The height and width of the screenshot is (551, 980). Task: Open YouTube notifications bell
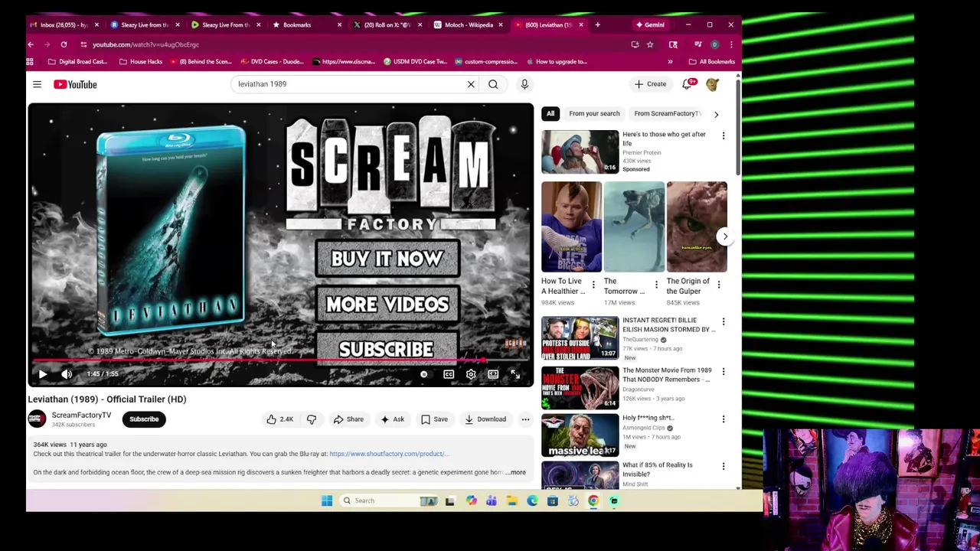pyautogui.click(x=688, y=84)
